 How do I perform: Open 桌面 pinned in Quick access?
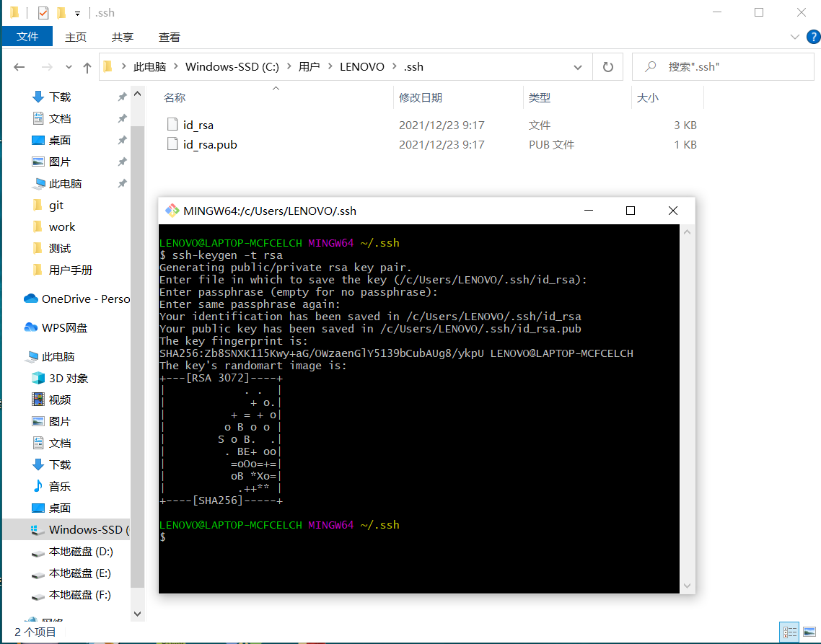coord(60,141)
